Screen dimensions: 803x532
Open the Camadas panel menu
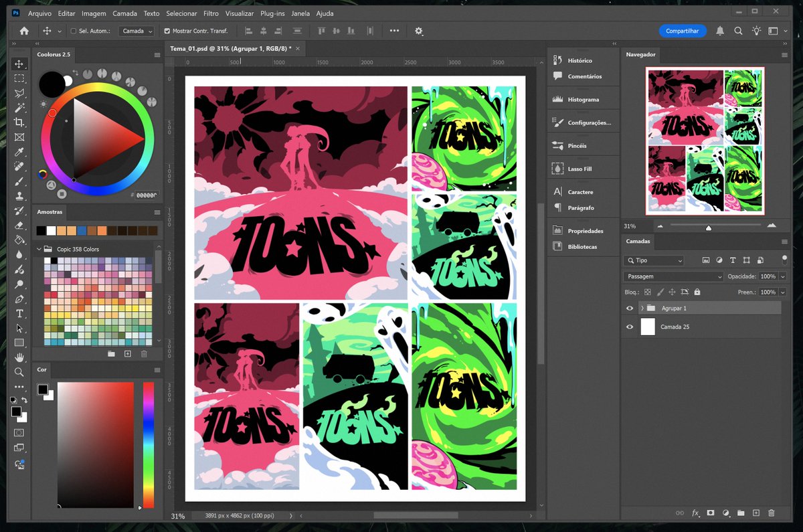click(x=784, y=242)
